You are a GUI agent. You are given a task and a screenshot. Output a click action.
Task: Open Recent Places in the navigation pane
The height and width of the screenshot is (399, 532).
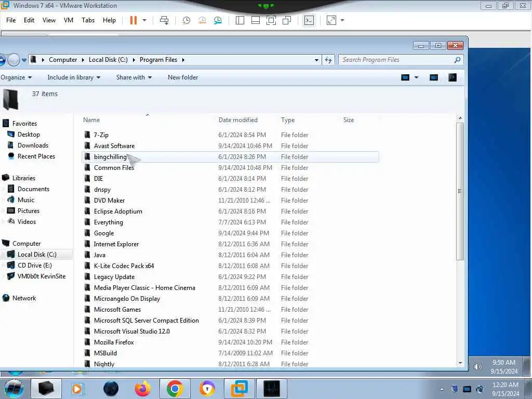tap(36, 156)
